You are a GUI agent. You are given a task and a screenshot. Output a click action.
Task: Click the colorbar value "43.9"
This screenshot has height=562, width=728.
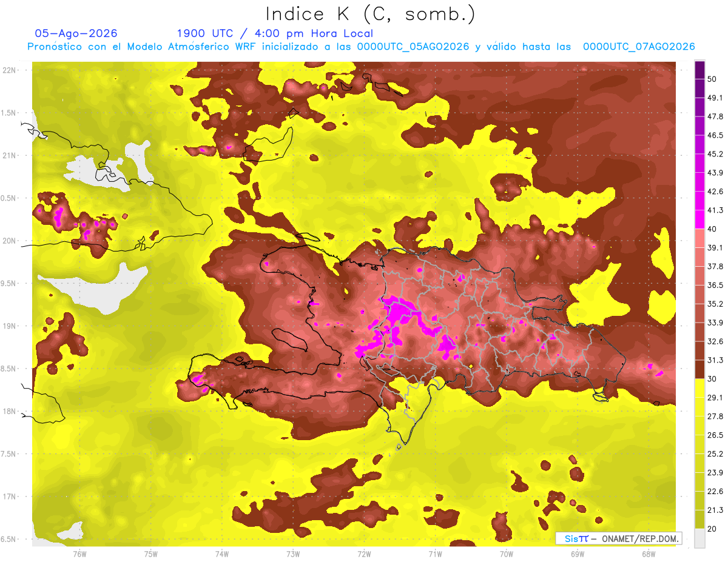click(715, 173)
